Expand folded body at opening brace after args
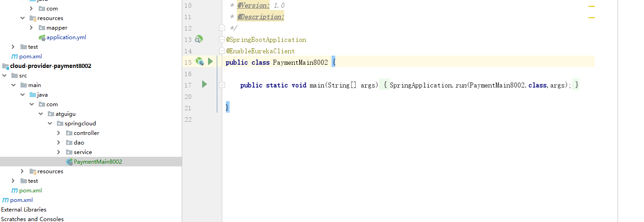Screen dimensions: 644x222 [385, 85]
